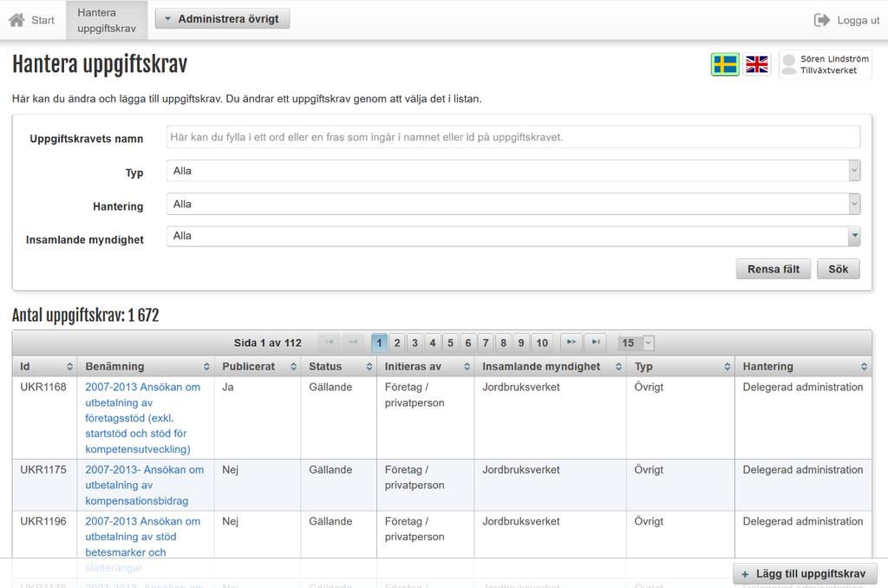Click the Logga ut exit icon
Viewport: 888px width, 588px height.
pyautogui.click(x=822, y=21)
